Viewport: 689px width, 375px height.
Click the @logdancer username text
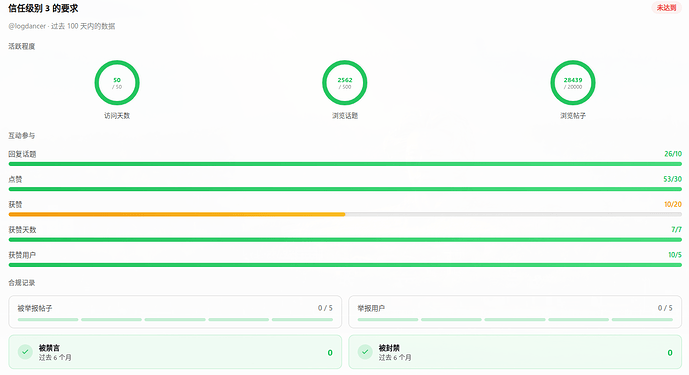point(27,26)
